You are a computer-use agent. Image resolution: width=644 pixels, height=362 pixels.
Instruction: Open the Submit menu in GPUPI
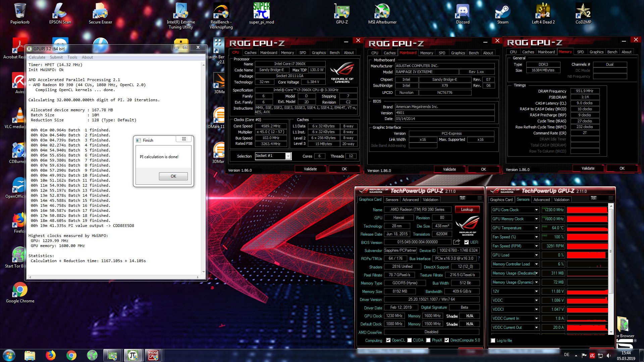[x=56, y=57]
